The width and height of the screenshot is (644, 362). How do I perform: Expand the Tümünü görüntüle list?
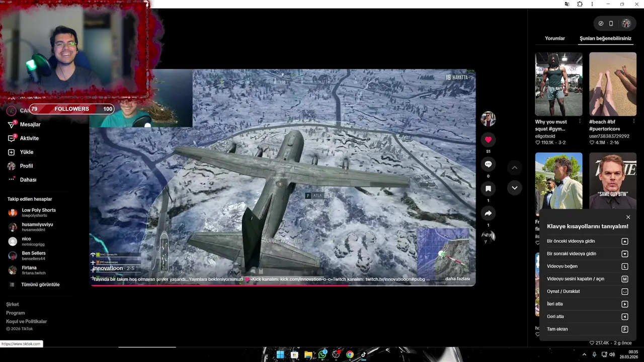(40, 285)
